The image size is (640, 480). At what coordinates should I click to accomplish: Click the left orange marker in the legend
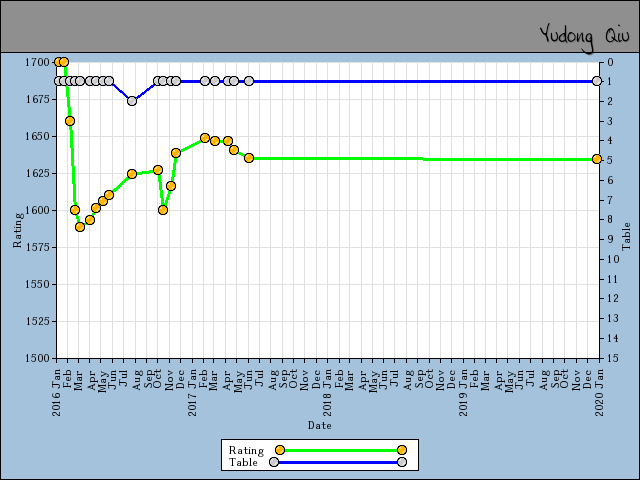tap(280, 450)
